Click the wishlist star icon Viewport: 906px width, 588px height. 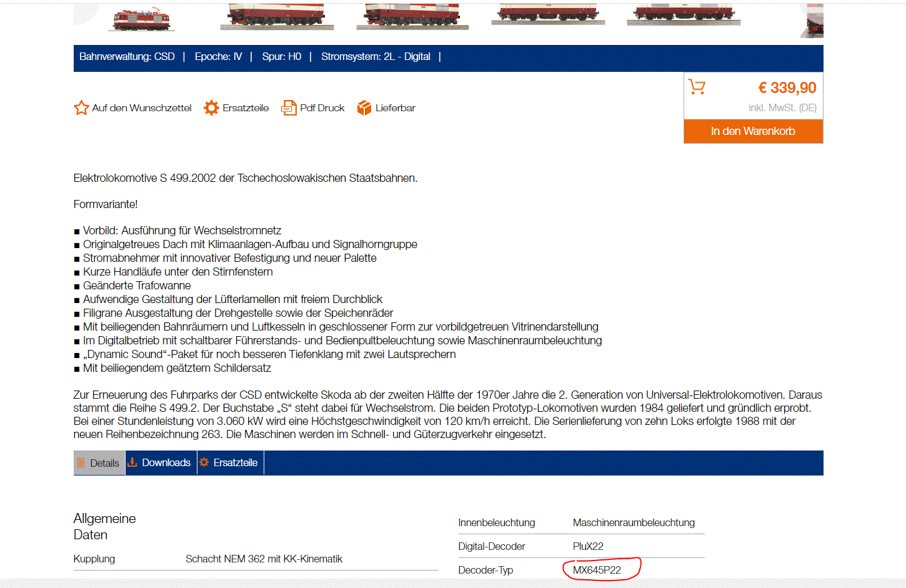(x=81, y=108)
